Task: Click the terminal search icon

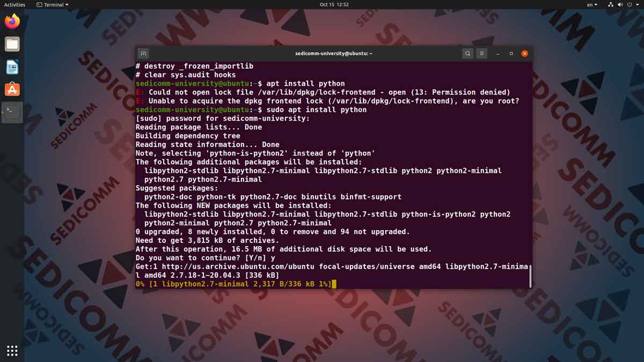Action: click(468, 54)
